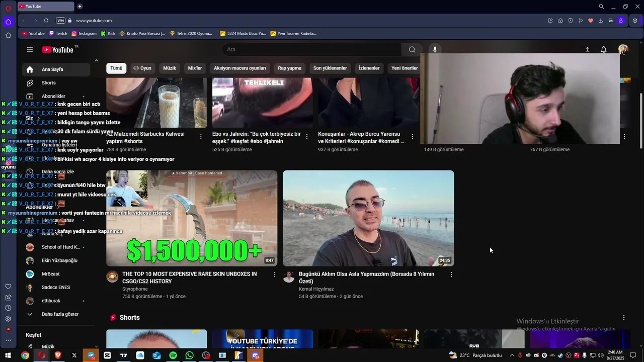Select the Rap yapma filter chip
The image size is (644, 362).
(x=290, y=68)
